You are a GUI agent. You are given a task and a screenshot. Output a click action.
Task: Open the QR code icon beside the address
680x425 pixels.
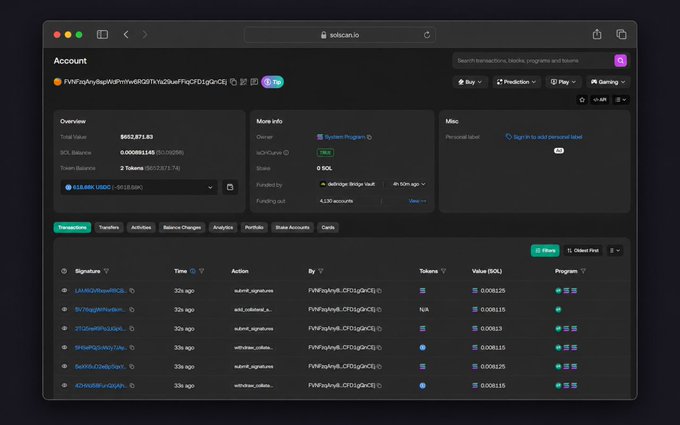[244, 82]
